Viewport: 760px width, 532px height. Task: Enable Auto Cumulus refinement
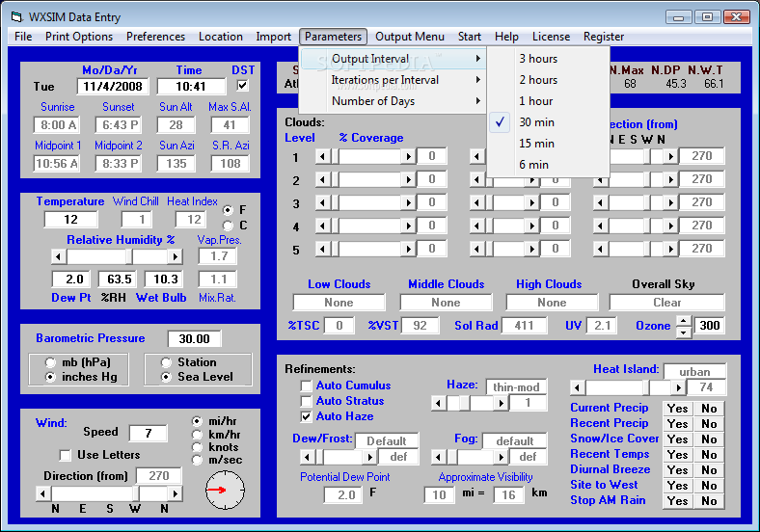(x=306, y=386)
